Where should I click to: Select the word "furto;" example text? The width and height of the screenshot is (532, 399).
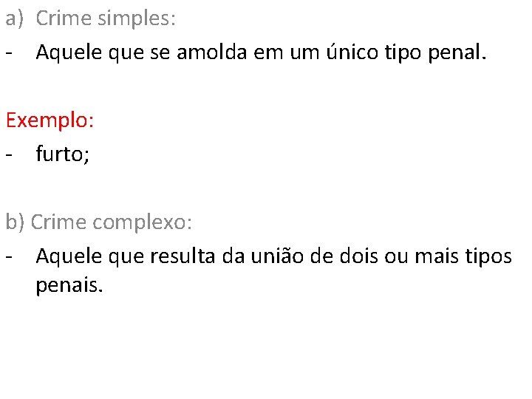[x=63, y=154]
